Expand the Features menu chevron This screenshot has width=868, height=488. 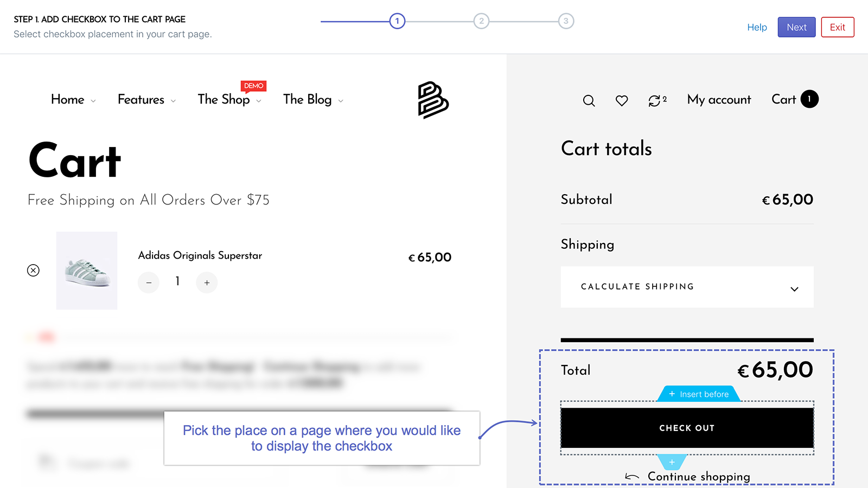pos(173,101)
